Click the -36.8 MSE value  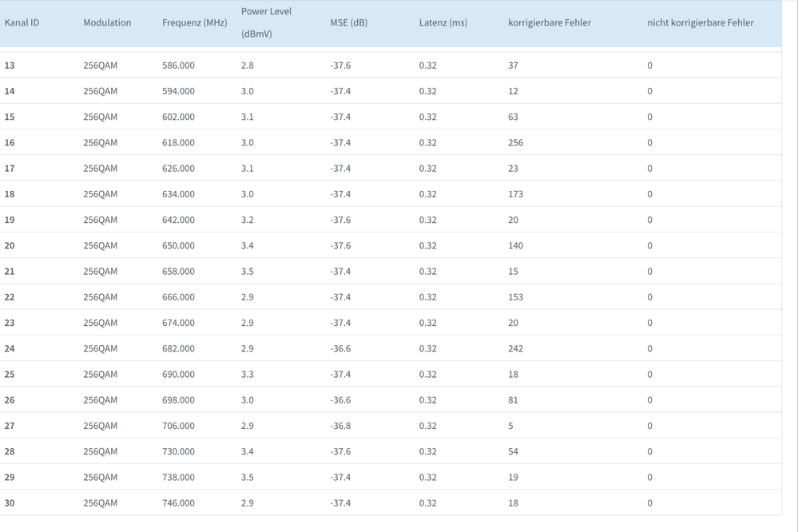(341, 426)
